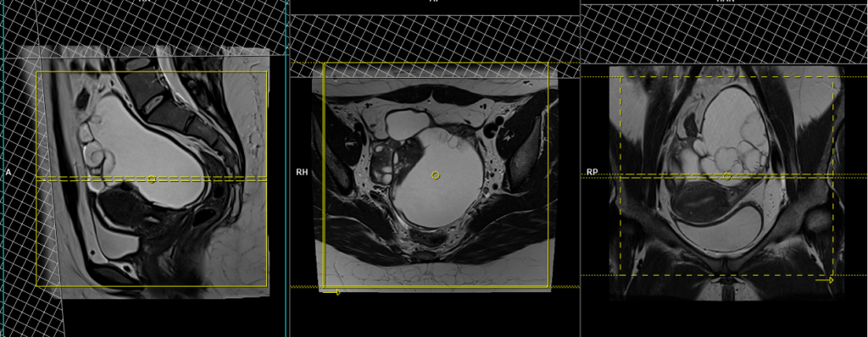868x337 pixels.
Task: Select the center circle marker in axial view
Action: tap(436, 175)
